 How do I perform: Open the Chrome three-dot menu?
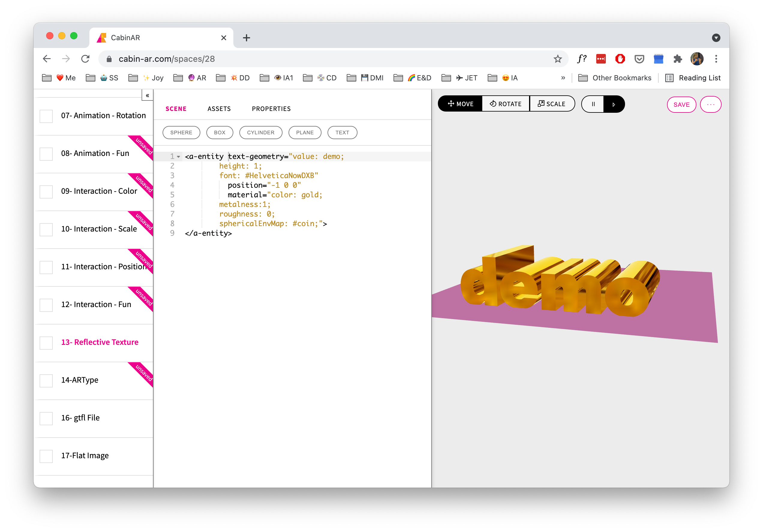pos(716,59)
